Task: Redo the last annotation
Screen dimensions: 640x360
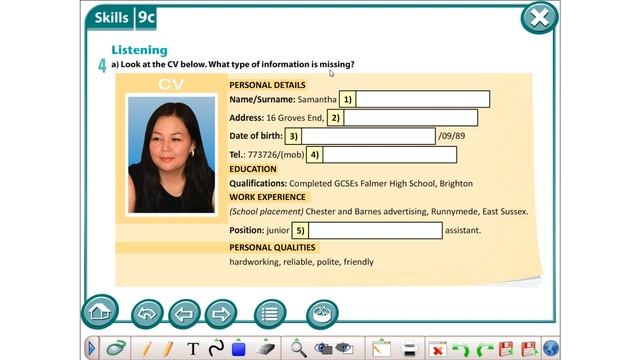Action: pyautogui.click(x=484, y=349)
